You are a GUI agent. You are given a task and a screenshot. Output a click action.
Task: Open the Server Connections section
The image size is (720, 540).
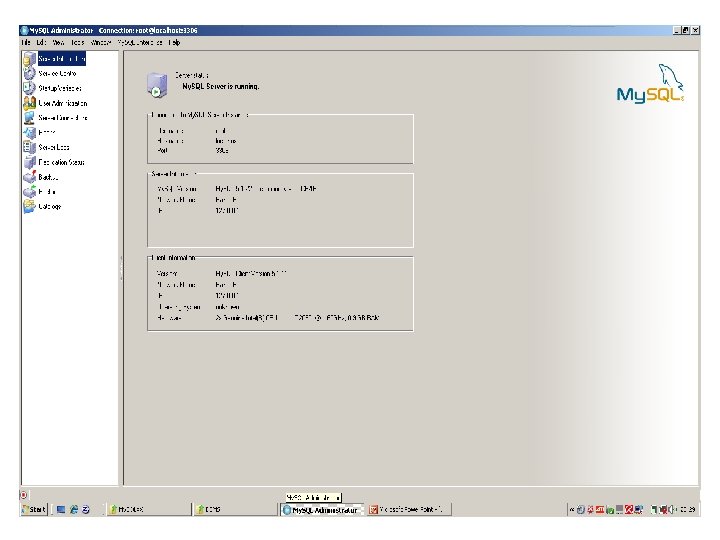point(56,118)
